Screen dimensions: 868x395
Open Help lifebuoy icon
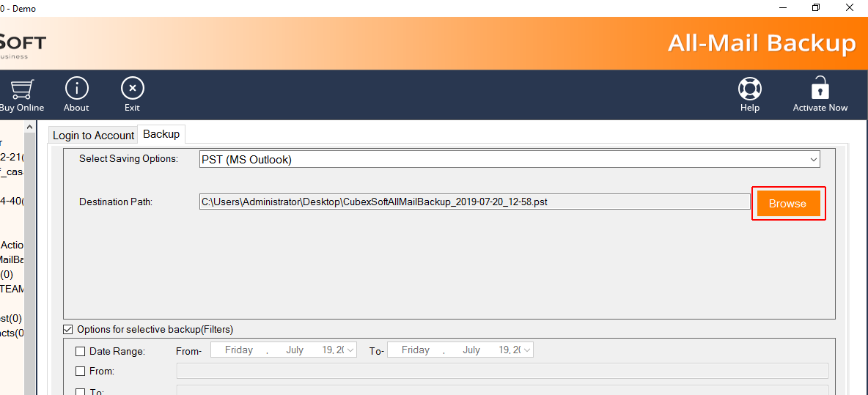coord(749,89)
